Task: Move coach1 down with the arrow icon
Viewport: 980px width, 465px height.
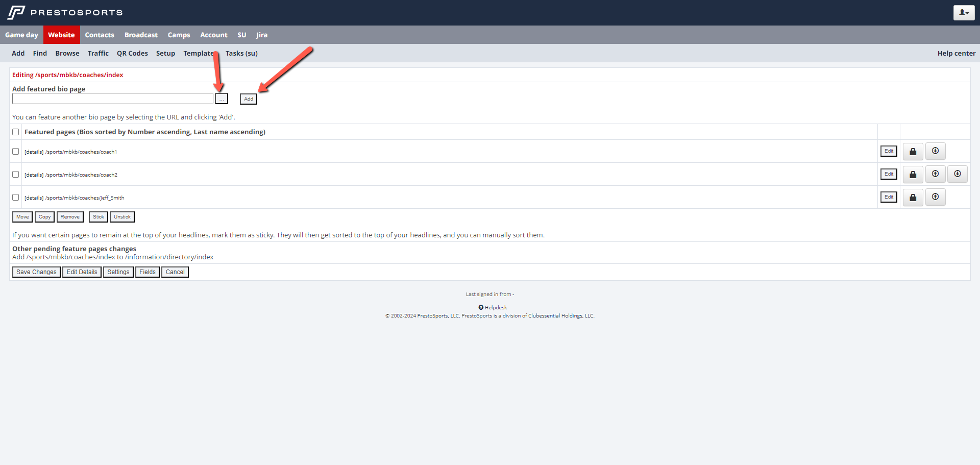Action: [935, 151]
